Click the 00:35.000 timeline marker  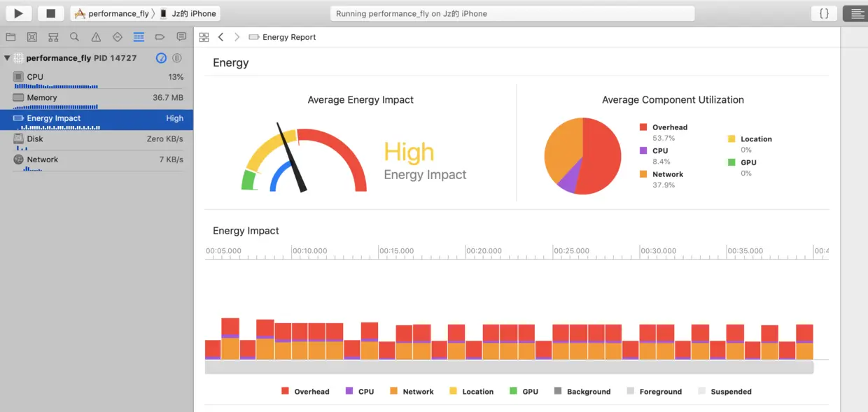pos(745,250)
